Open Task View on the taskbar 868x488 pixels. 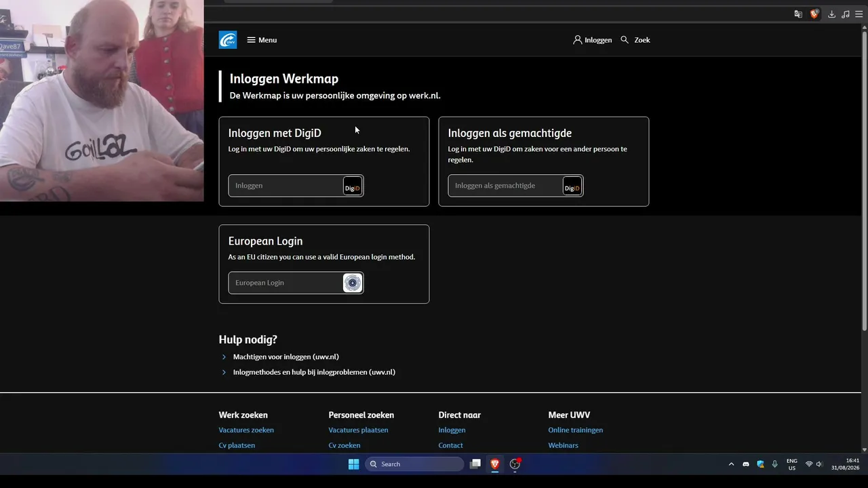(x=475, y=464)
